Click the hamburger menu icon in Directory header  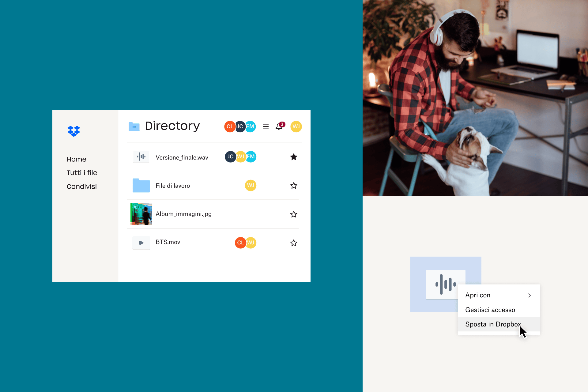pos(267,127)
